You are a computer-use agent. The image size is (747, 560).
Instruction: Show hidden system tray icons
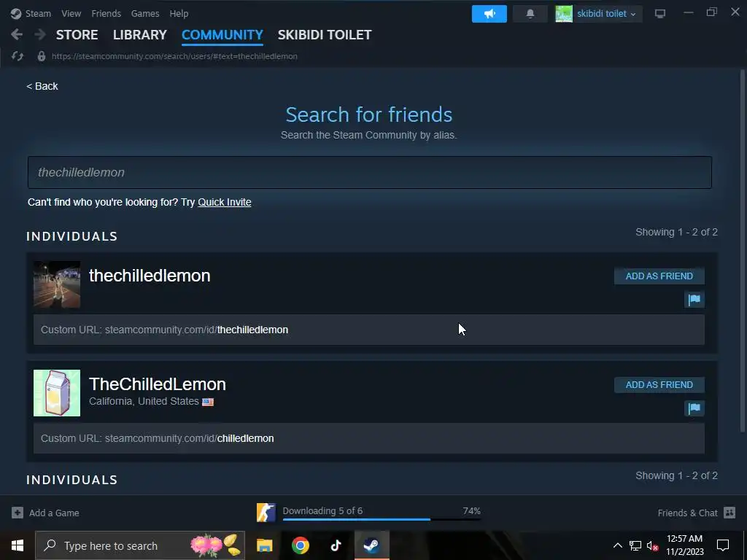coord(617,545)
